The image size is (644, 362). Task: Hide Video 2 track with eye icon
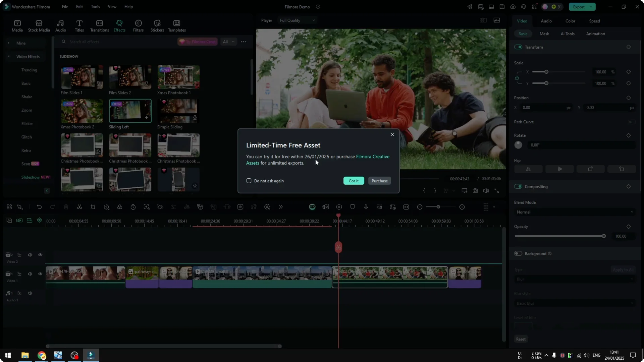click(x=40, y=255)
